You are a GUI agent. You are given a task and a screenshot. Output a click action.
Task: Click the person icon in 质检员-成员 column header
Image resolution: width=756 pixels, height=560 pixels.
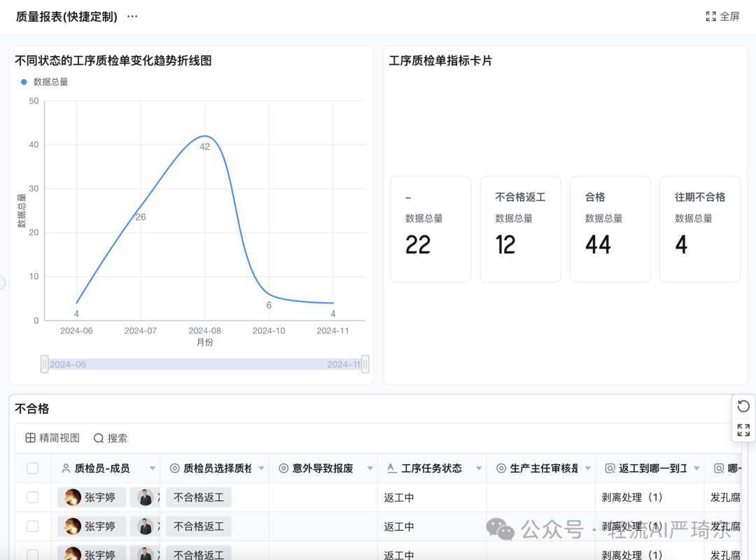tap(64, 468)
